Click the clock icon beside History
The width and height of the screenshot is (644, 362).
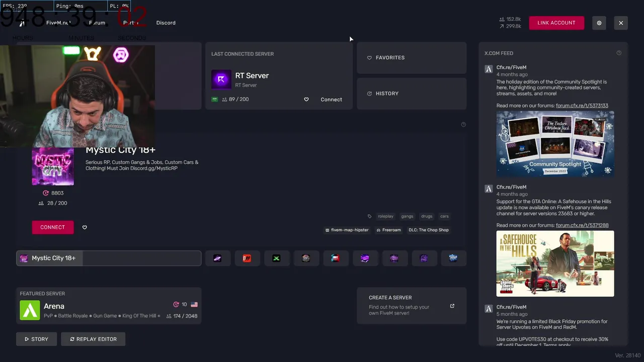369,94
